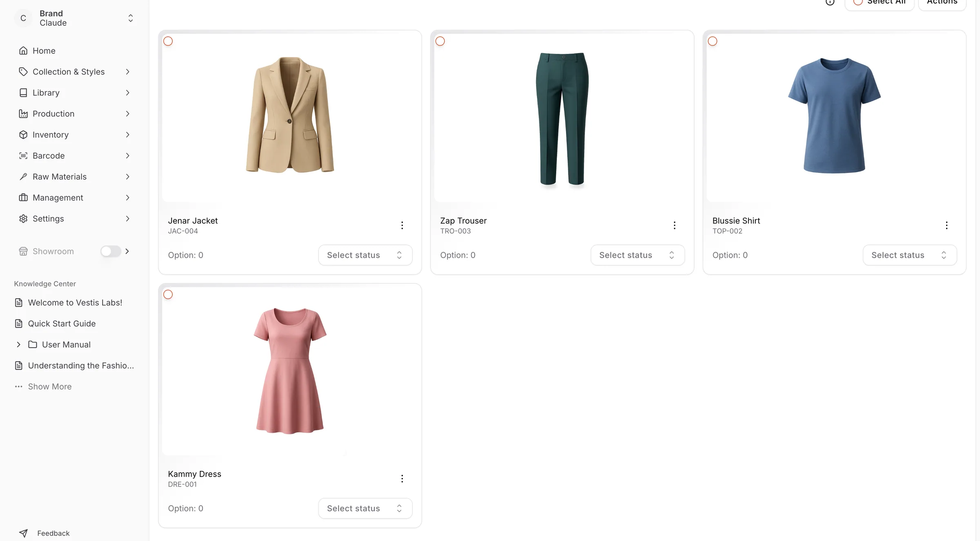
Task: Expand the Production menu chevron
Action: [127, 114]
